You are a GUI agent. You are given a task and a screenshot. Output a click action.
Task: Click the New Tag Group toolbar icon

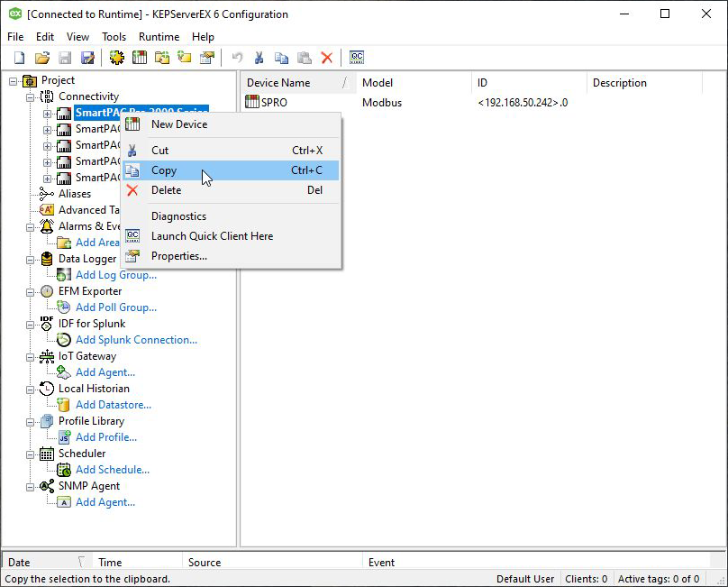(162, 58)
